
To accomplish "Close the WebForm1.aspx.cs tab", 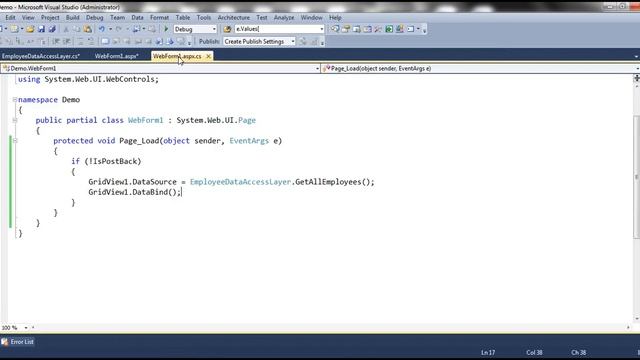I will coord(208,56).
